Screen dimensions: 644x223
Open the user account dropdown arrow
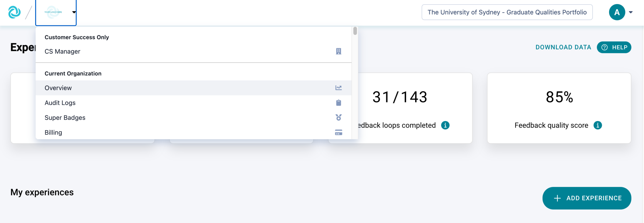point(630,12)
